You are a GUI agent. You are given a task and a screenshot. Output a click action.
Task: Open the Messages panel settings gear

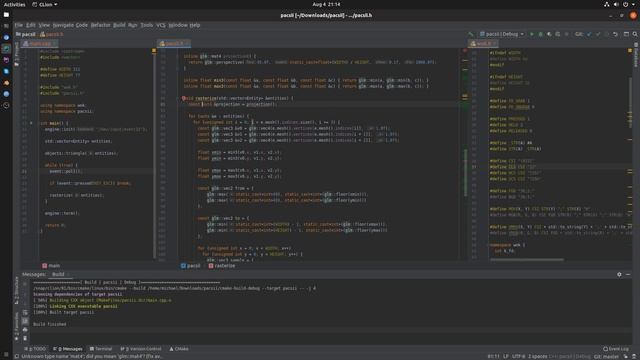[619, 274]
